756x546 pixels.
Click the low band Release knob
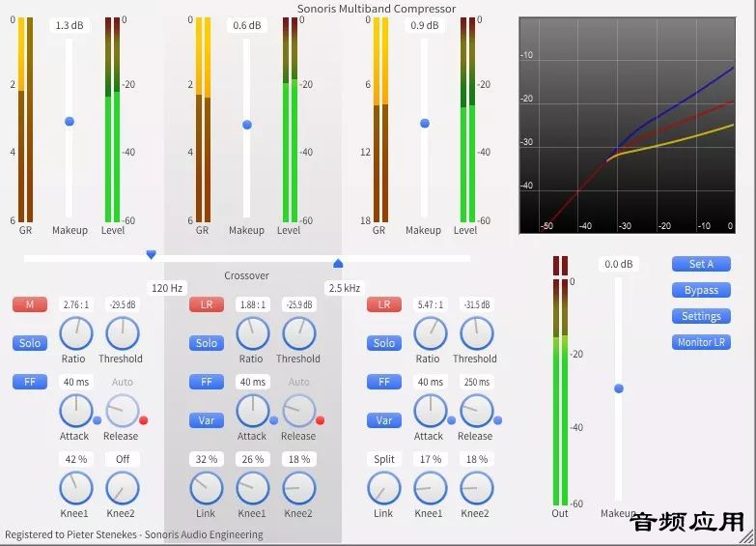[x=123, y=411]
